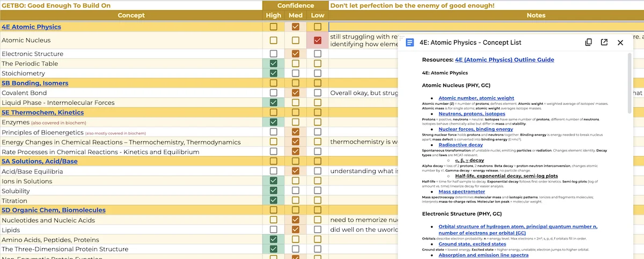Select the Med column header

(296, 16)
